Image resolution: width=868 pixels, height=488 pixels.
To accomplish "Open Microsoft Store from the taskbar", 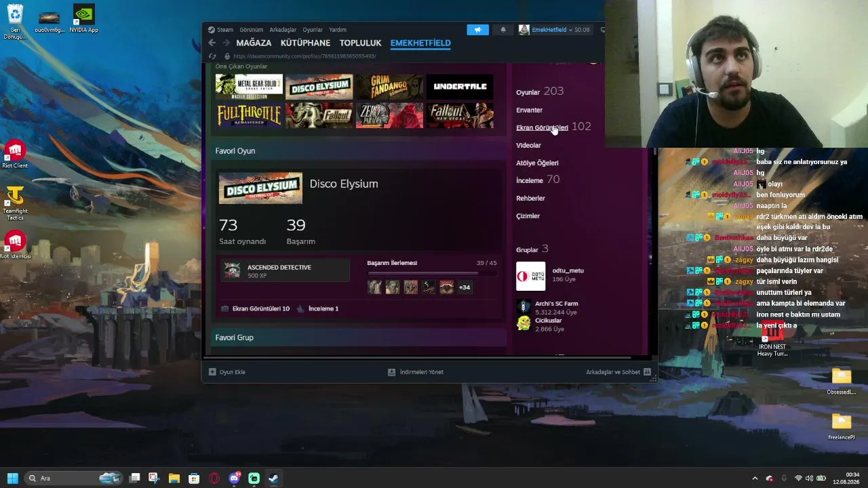I will click(x=194, y=479).
